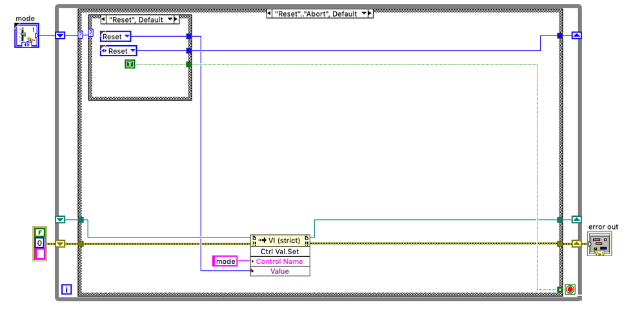Click the "mode" label above enum control

25,19
